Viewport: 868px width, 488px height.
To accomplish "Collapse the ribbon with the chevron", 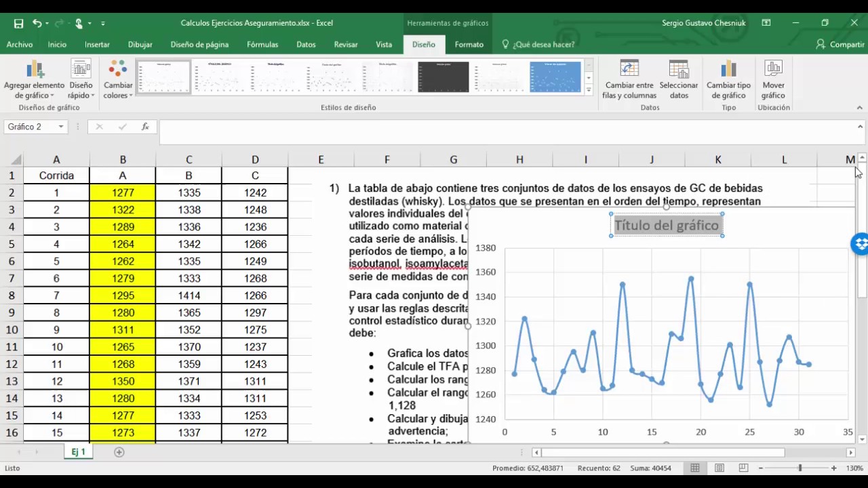I will 860,107.
